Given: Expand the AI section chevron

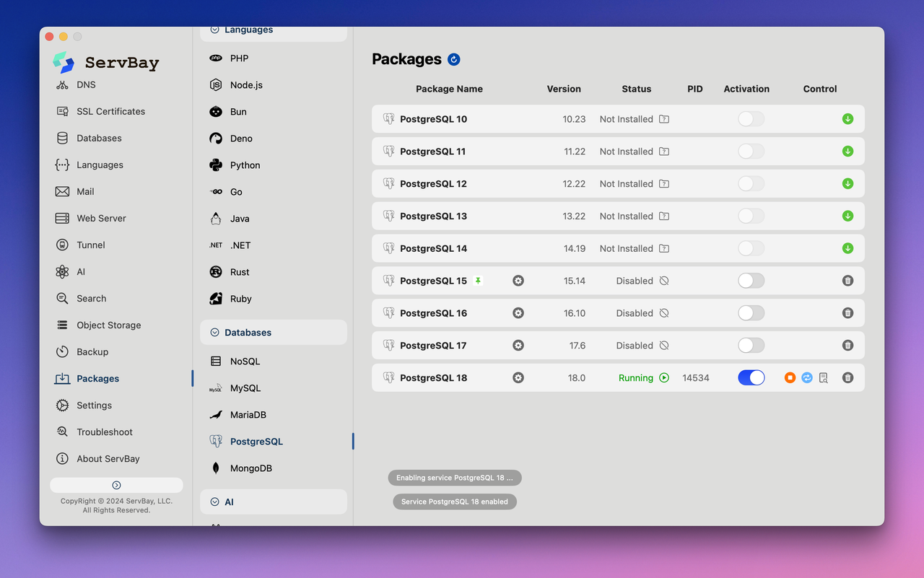Looking at the screenshot, I should pos(214,502).
